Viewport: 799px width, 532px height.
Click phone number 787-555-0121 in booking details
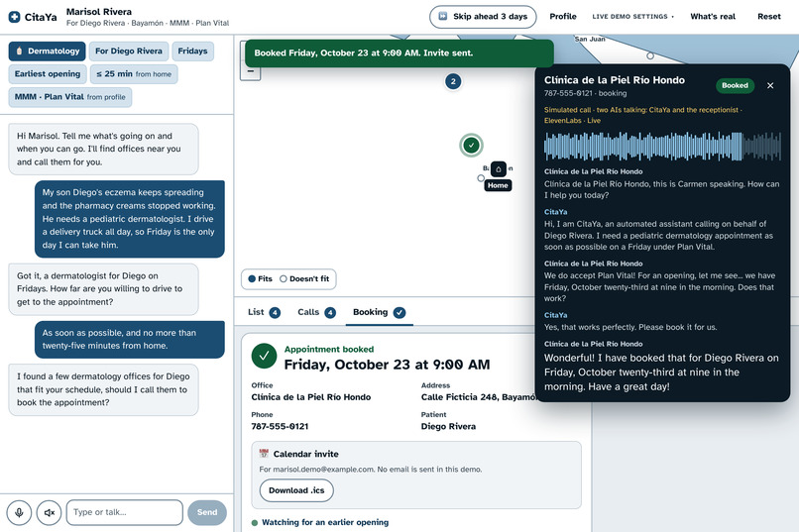280,426
